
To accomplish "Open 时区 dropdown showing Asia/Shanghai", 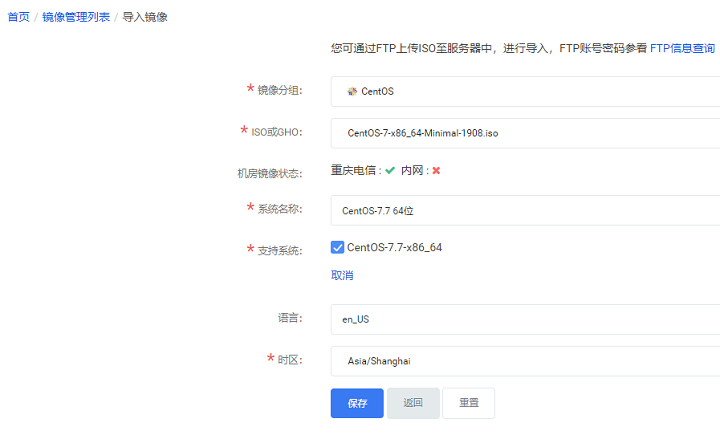I will (x=525, y=361).
